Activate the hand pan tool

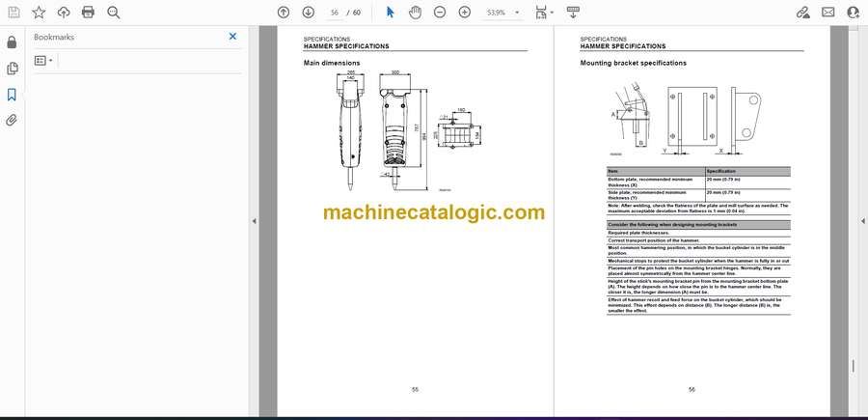pos(415,13)
